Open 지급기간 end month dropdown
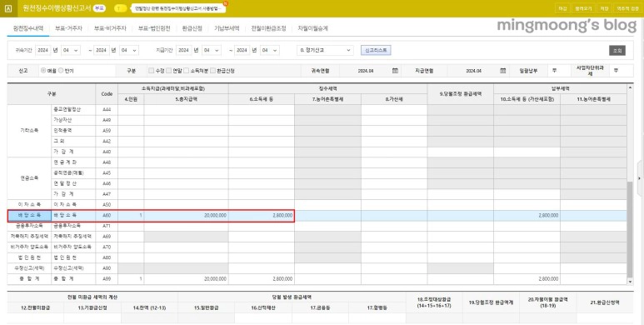 270,50
